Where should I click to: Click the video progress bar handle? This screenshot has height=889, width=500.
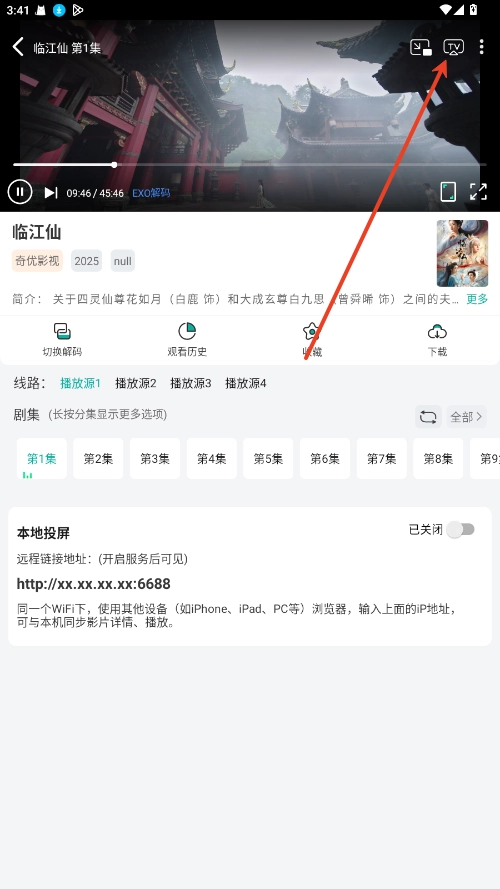[x=114, y=165]
